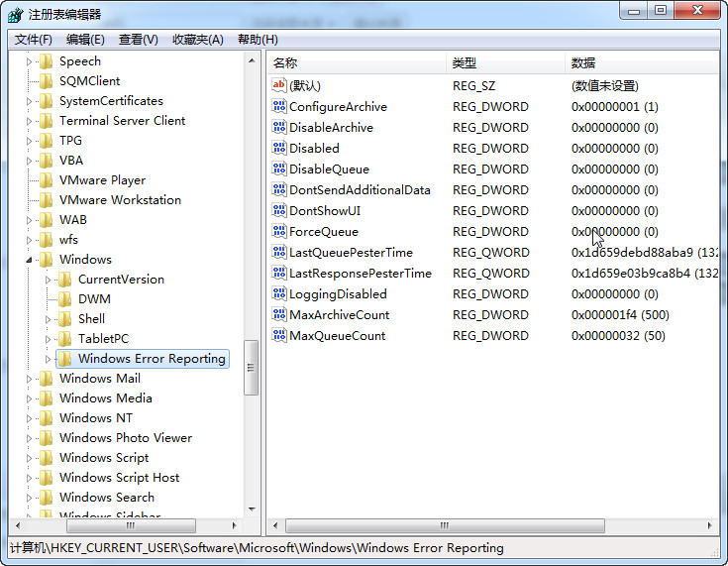Screen dimensions: 728x566
Task: Expand the Windows Script Host key
Action: (29, 478)
